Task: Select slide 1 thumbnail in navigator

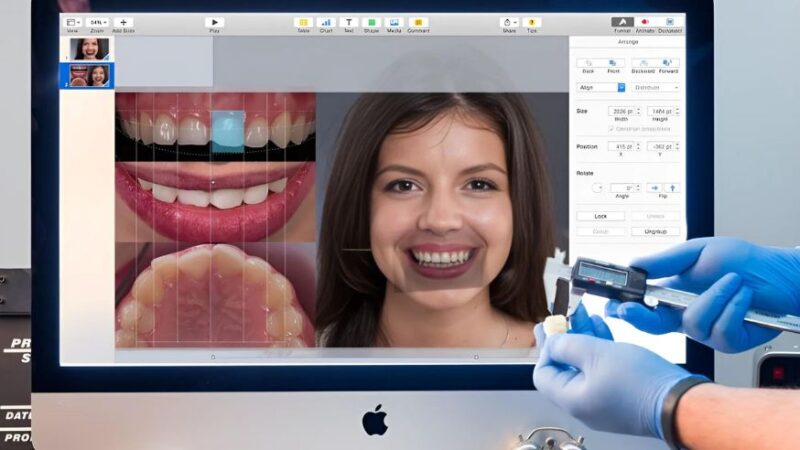Action: [89, 49]
